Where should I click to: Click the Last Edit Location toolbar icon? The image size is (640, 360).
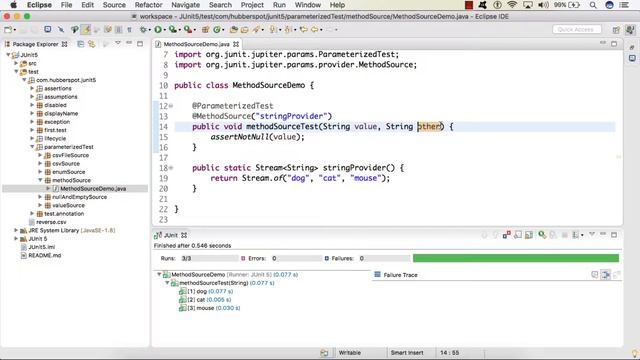pyautogui.click(x=303, y=29)
